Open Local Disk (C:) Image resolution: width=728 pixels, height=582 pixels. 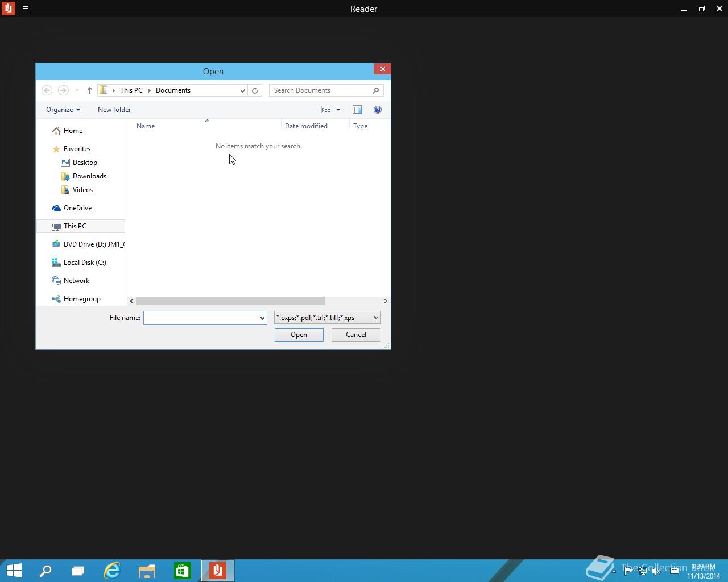coord(85,263)
